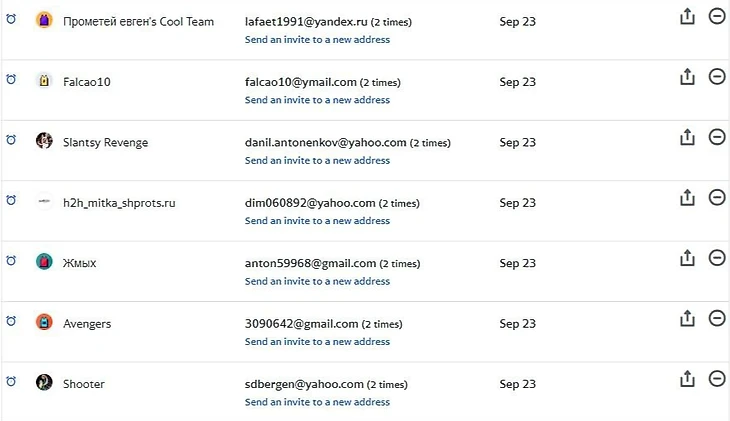
Task: Send new address invite for falcao10@ymail.com
Action: (x=317, y=100)
